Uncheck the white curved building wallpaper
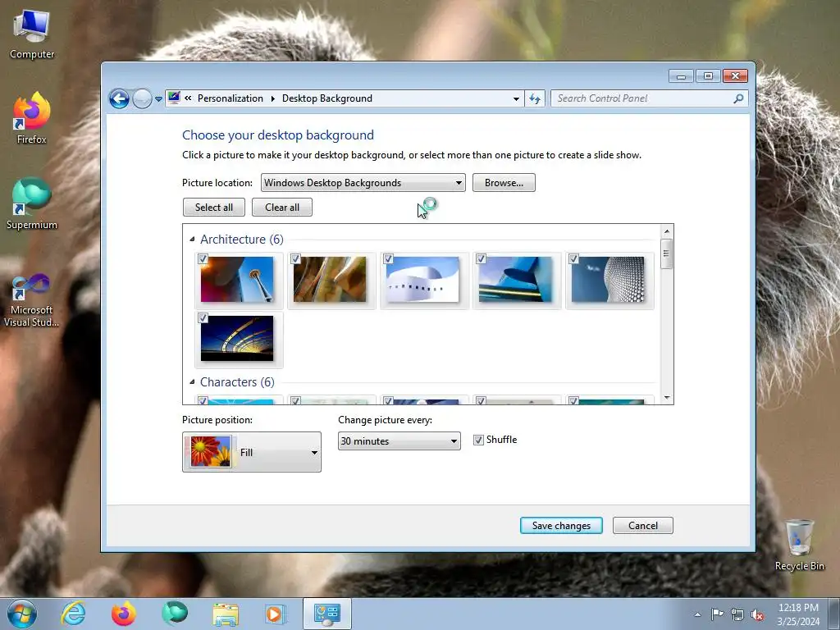 tap(388, 258)
